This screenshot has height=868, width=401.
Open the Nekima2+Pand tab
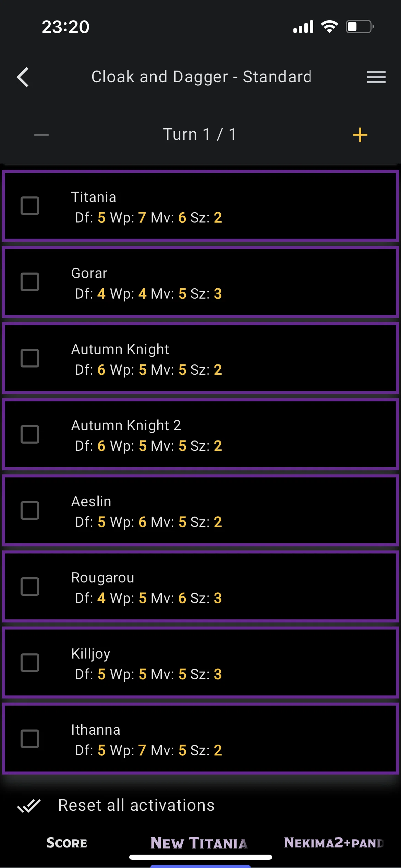click(334, 843)
